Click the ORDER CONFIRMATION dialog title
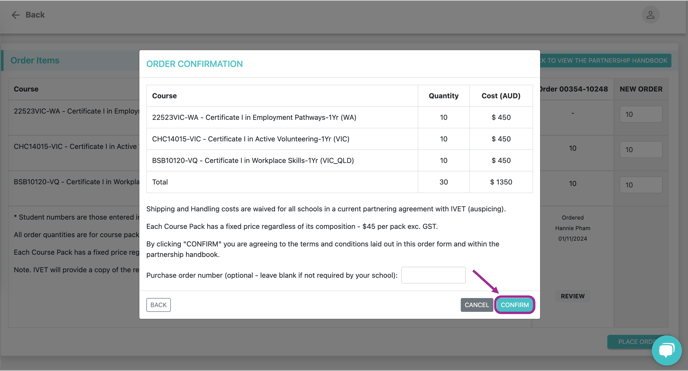The height and width of the screenshot is (371, 688). pyautogui.click(x=194, y=64)
